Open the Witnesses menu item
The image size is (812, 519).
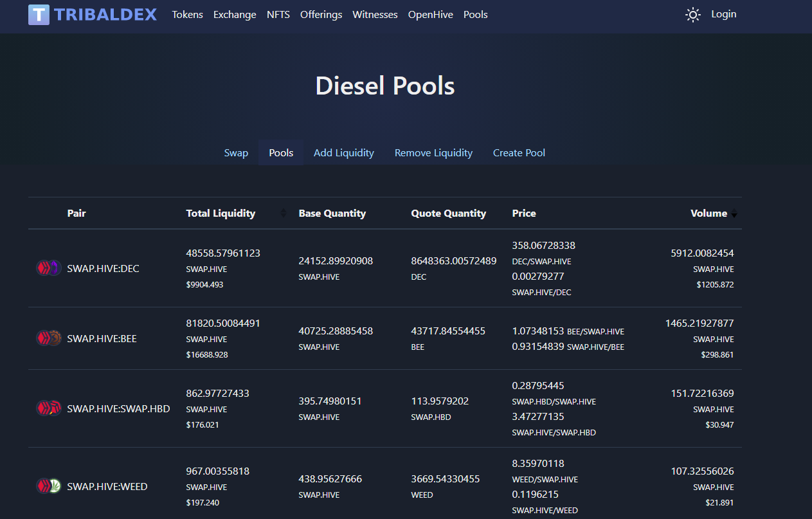[375, 14]
